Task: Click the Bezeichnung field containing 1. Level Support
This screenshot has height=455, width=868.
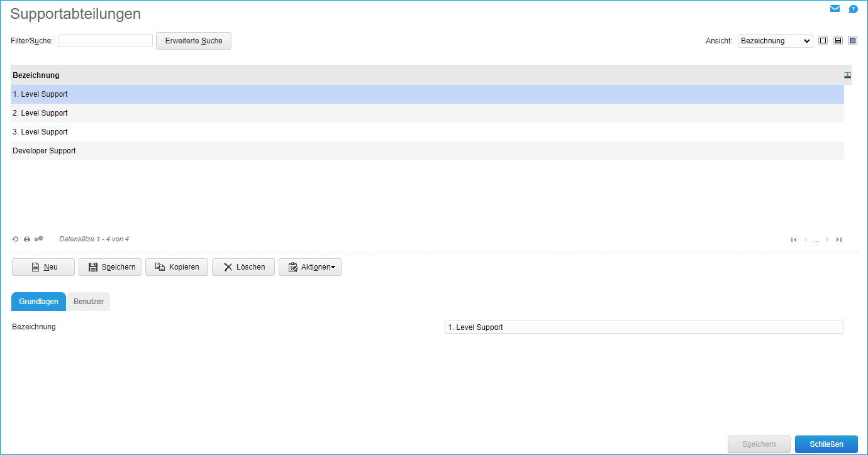Action: click(644, 327)
